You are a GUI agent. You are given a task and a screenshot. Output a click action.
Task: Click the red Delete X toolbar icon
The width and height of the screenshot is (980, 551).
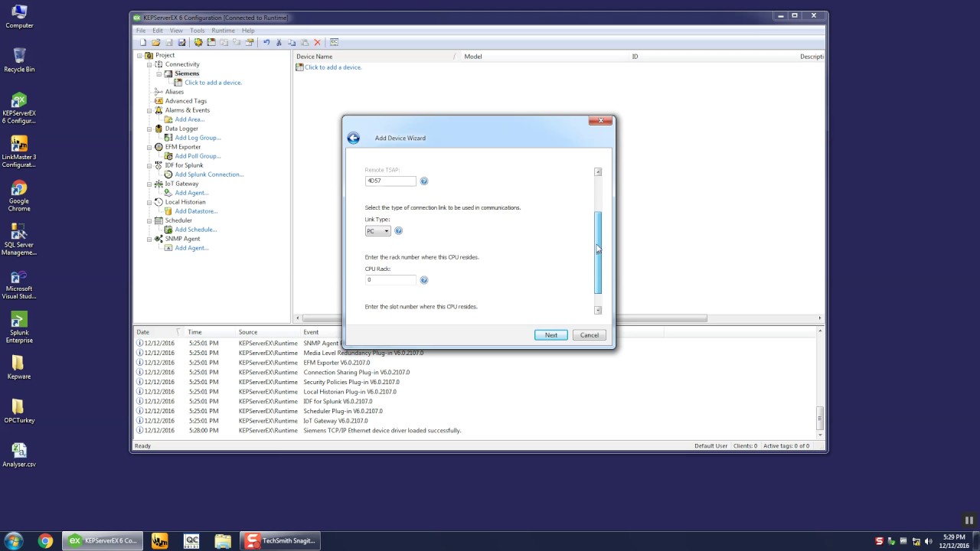point(317,42)
